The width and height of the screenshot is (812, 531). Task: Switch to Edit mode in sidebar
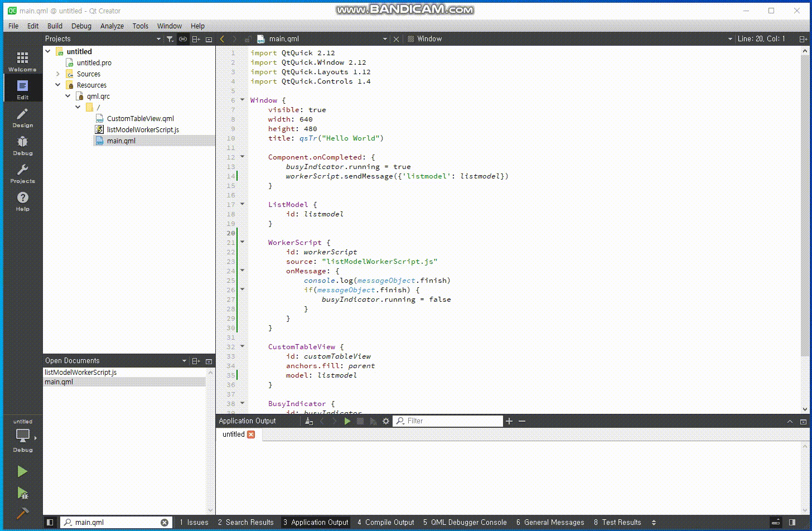[x=22, y=89]
